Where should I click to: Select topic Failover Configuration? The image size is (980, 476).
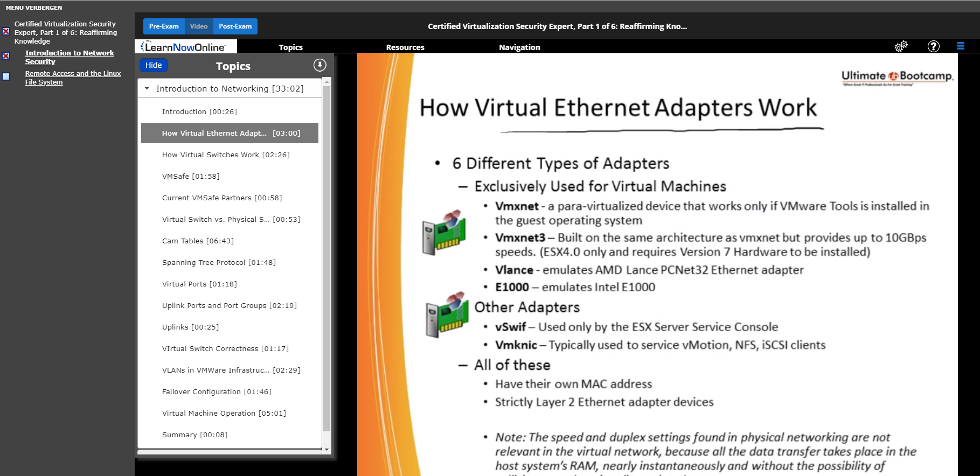pos(230,391)
